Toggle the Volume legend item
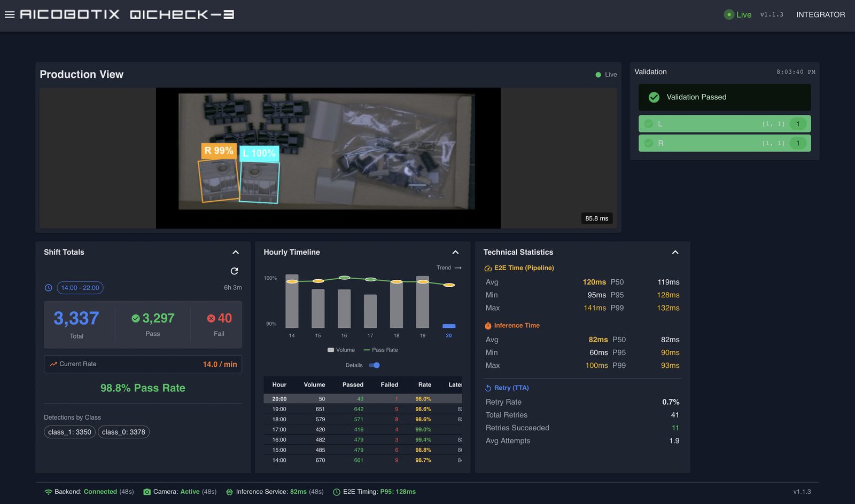Image resolution: width=855 pixels, height=504 pixels. coord(341,350)
